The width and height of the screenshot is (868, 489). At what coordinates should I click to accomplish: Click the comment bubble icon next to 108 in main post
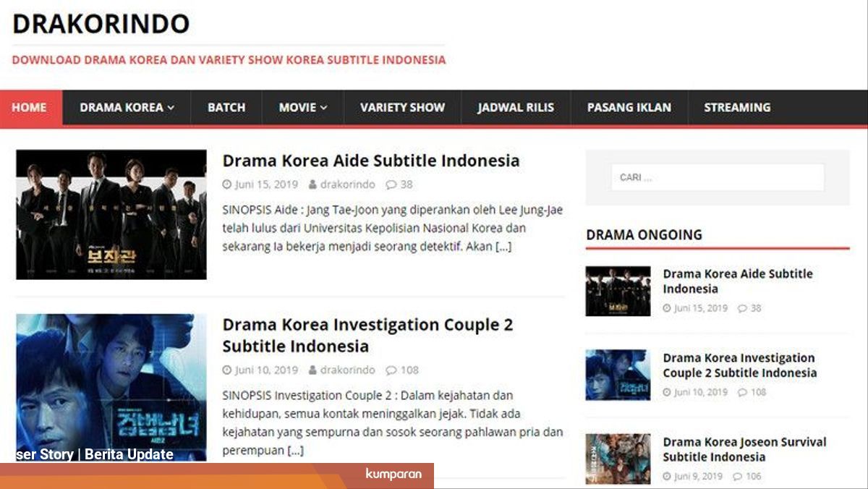click(391, 370)
